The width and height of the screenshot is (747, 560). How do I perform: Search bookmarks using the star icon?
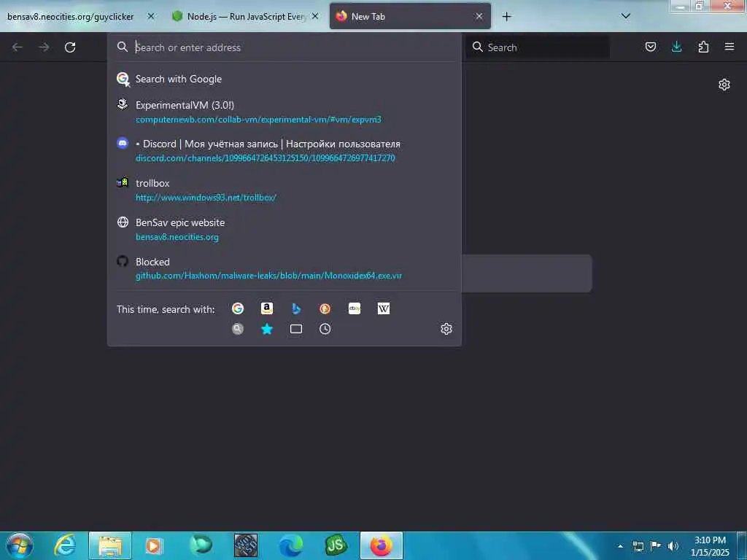point(267,329)
